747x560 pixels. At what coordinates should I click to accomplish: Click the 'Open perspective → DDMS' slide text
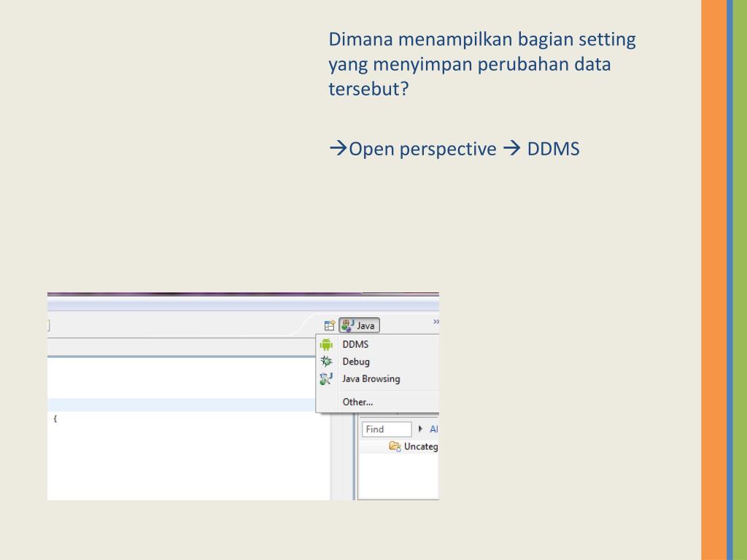[454, 149]
